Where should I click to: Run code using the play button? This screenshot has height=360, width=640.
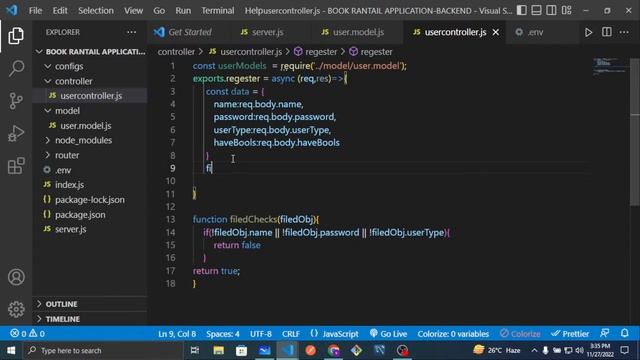(x=588, y=32)
